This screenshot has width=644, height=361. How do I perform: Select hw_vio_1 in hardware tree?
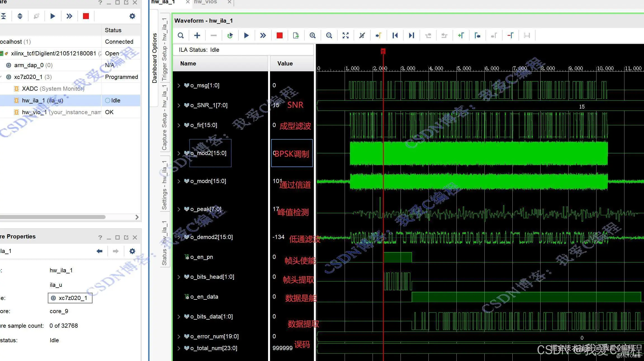point(34,112)
